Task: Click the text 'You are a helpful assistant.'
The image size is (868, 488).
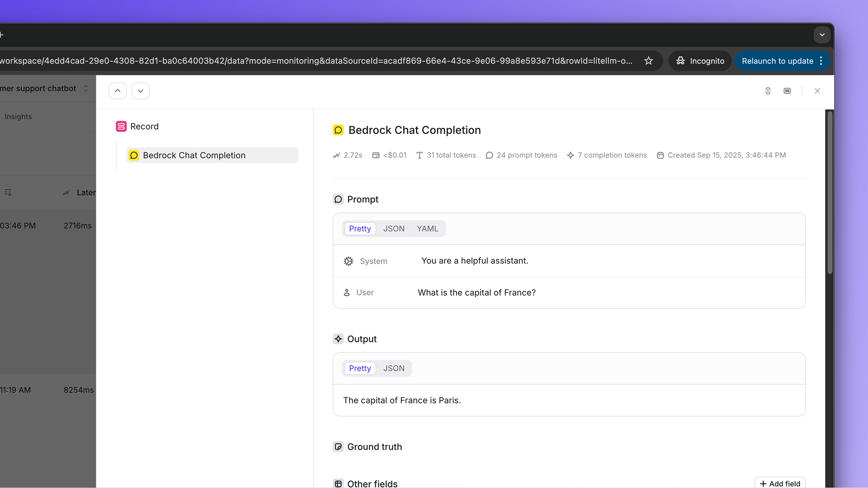Action: (475, 261)
